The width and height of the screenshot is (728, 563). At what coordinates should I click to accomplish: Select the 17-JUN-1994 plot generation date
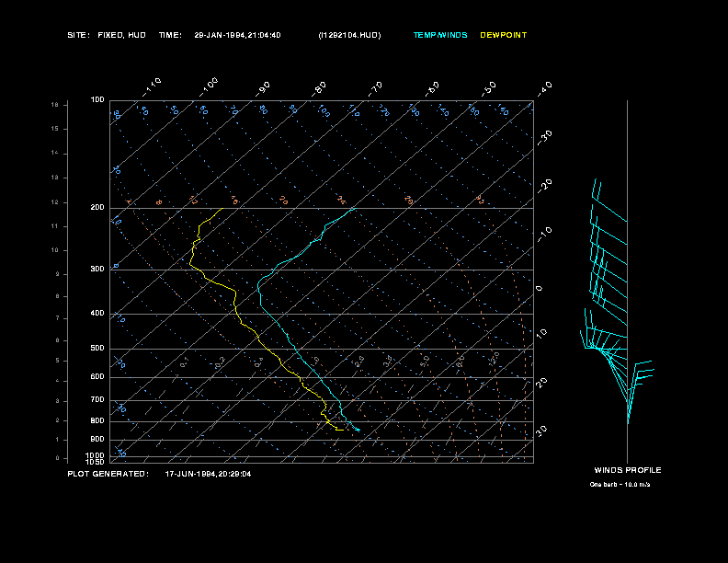208,474
